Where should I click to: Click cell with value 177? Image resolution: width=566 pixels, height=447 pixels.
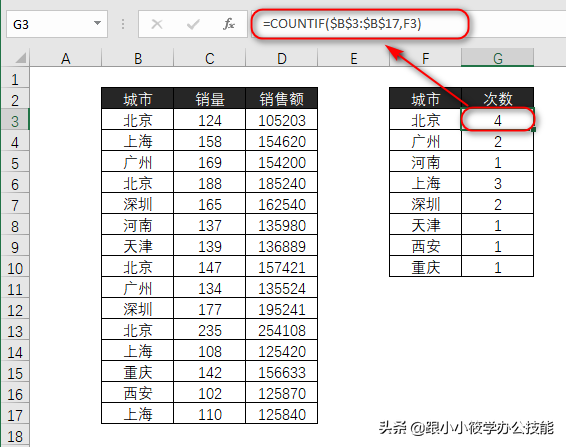(x=209, y=309)
